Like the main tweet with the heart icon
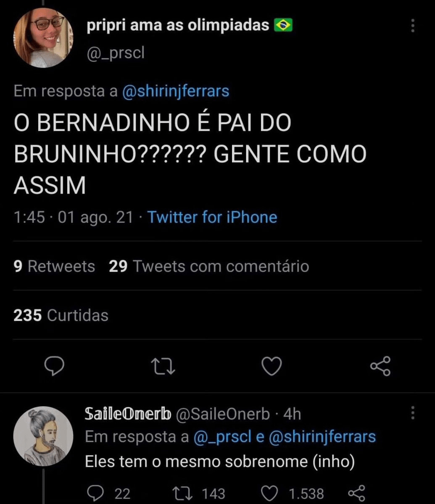The height and width of the screenshot is (504, 435). pyautogui.click(x=272, y=366)
